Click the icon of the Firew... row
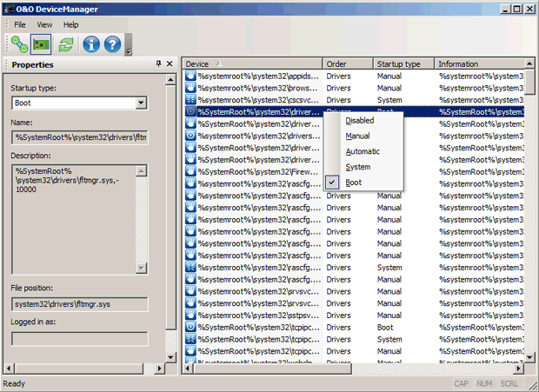 point(190,171)
